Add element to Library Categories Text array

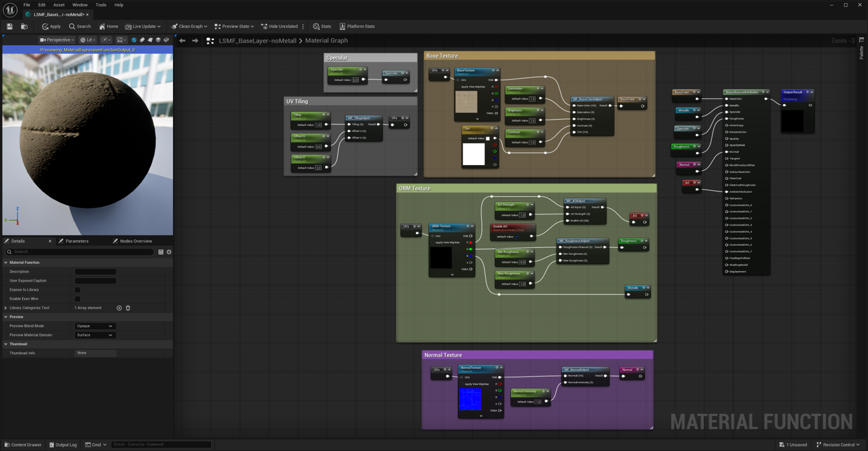click(119, 308)
